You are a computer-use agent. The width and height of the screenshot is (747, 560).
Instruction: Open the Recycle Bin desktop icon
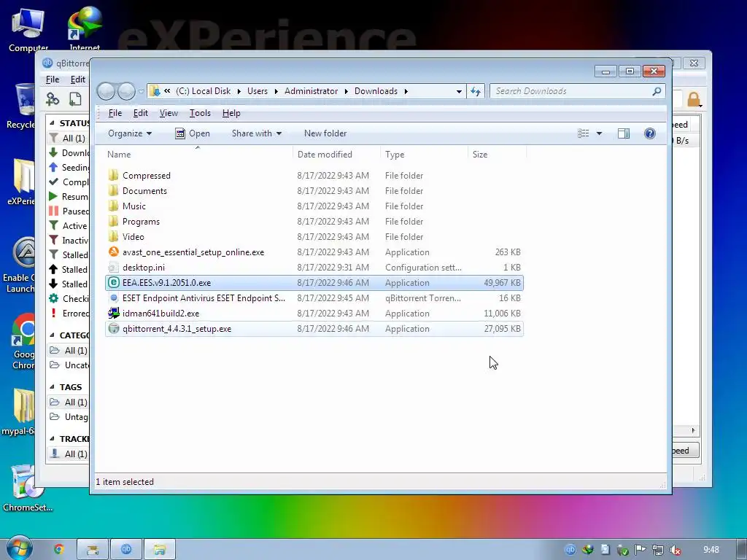coord(21,106)
